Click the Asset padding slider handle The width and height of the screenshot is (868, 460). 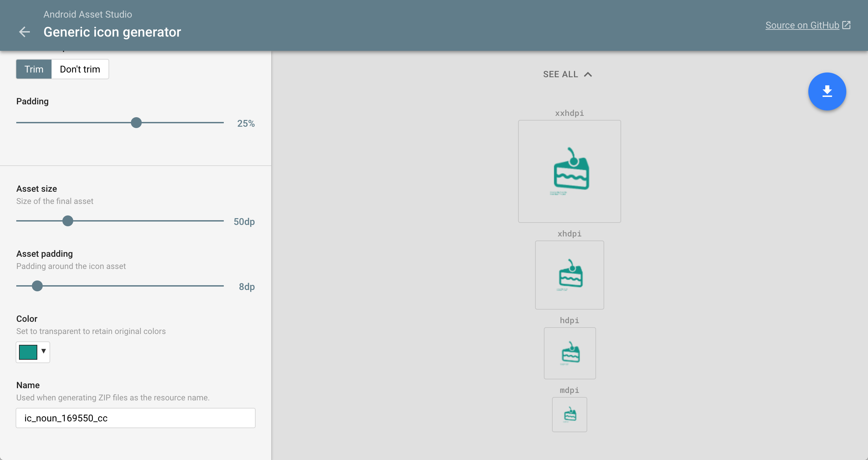click(x=37, y=286)
